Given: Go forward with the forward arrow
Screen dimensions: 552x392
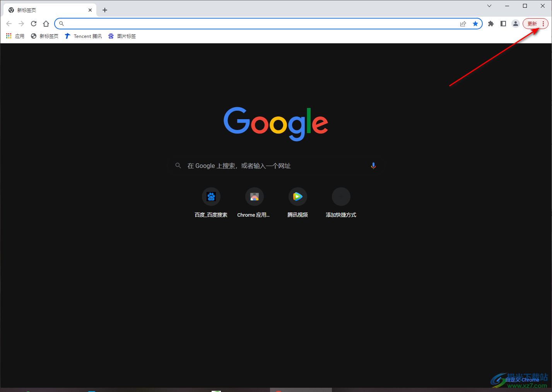Looking at the screenshot, I should coord(21,24).
